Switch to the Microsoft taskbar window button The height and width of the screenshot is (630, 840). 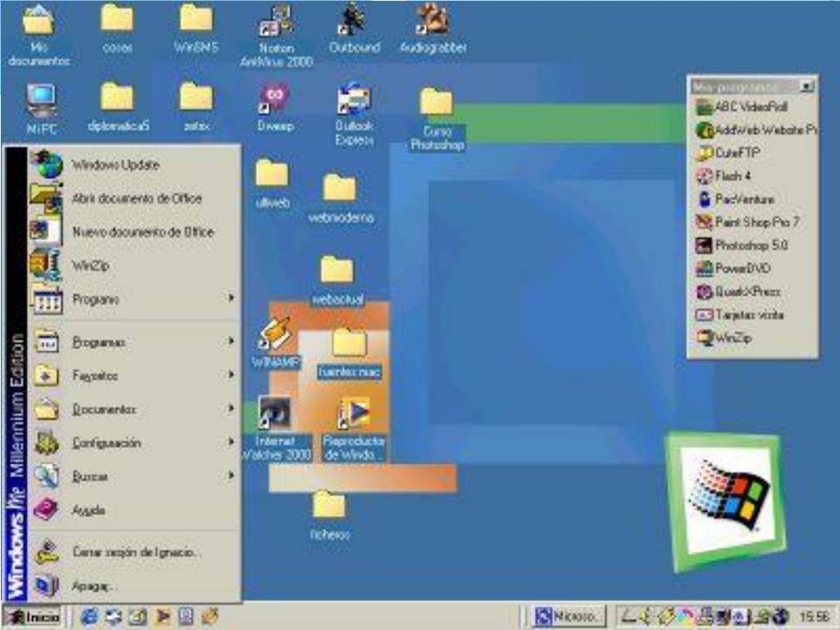click(x=568, y=615)
